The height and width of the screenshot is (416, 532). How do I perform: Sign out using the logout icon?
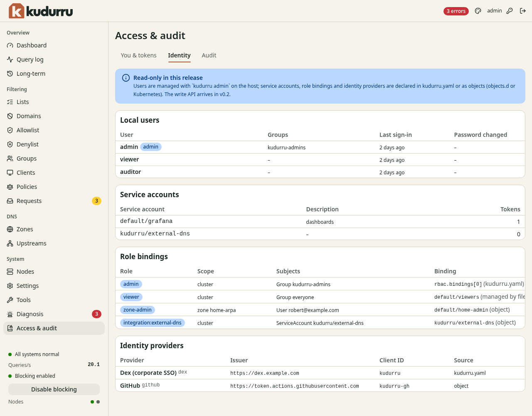[523, 11]
